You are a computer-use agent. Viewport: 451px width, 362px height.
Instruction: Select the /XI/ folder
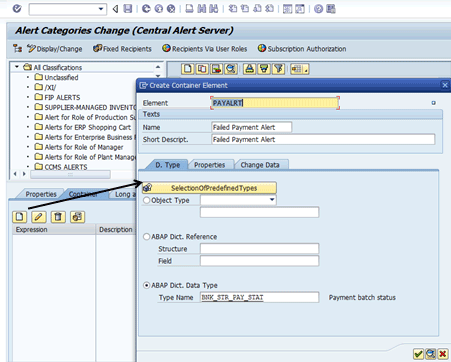(x=45, y=87)
